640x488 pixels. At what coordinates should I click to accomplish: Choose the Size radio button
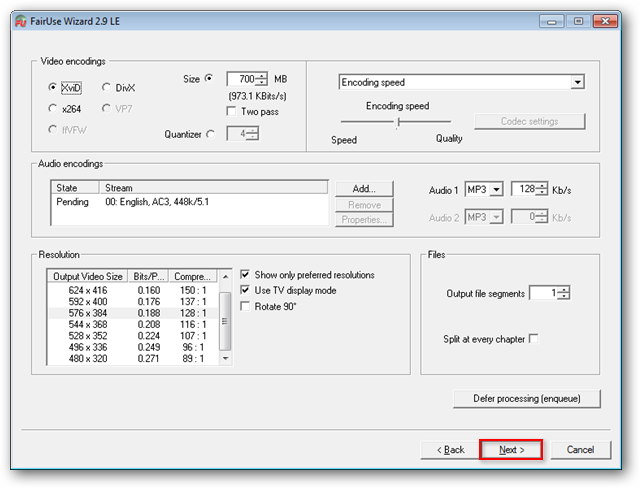tap(209, 78)
